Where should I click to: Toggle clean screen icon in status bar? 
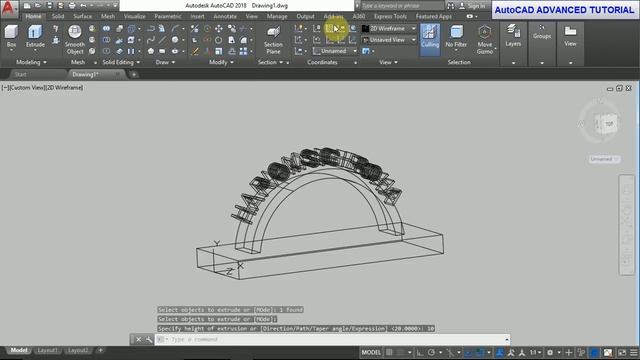pyautogui.click(x=622, y=352)
